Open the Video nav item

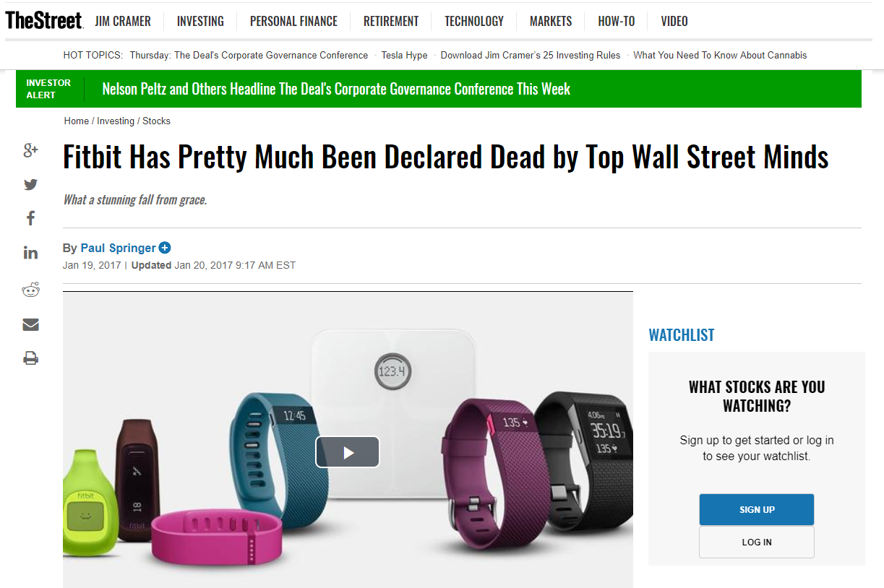tap(674, 21)
